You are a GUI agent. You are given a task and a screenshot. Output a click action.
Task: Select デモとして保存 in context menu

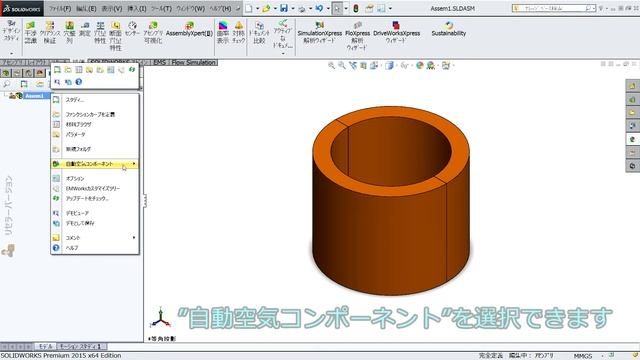[x=95, y=223]
